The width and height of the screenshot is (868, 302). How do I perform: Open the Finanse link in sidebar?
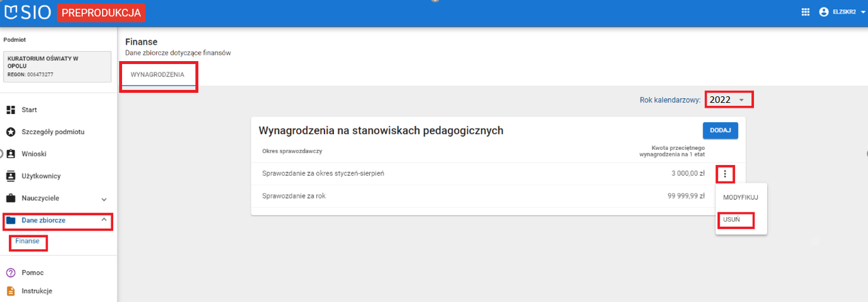click(28, 241)
